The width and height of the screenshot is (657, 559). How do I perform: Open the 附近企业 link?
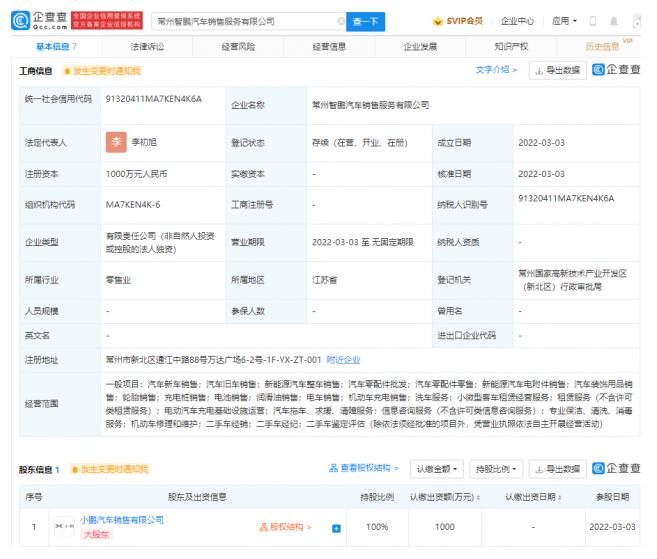(344, 359)
